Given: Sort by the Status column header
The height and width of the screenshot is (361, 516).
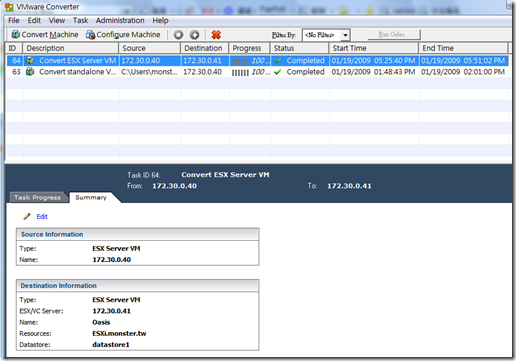Looking at the screenshot, I should click(x=299, y=48).
